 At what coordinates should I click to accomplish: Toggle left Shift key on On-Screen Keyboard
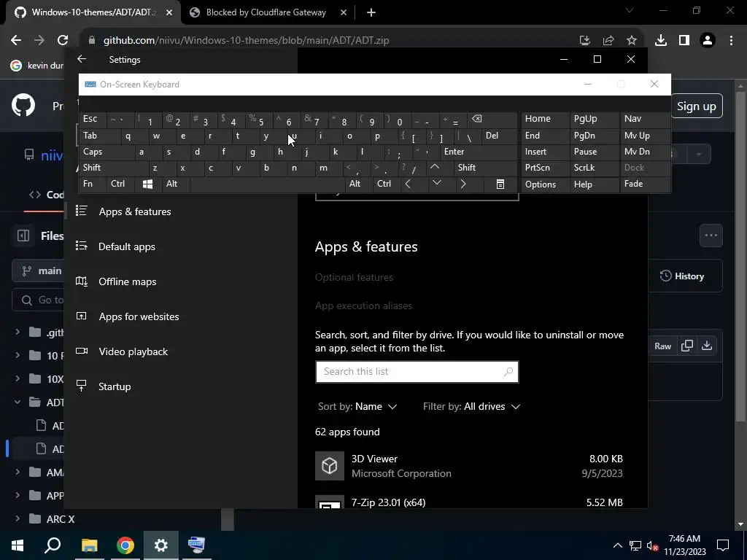tap(113, 168)
